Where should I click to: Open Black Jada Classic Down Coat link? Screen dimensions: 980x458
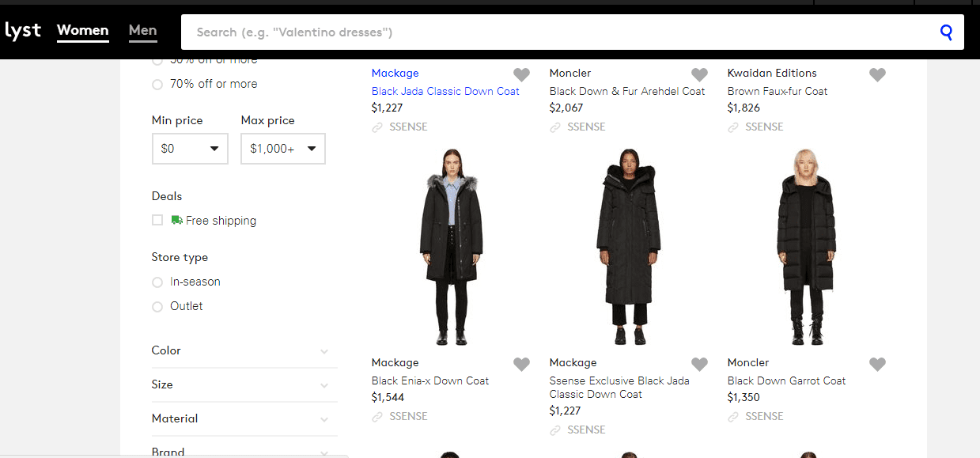(x=445, y=91)
